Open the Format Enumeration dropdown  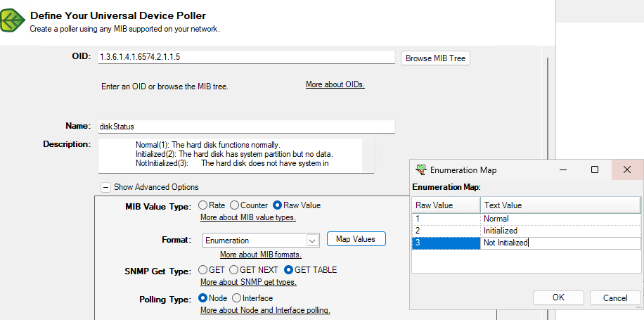tap(312, 241)
